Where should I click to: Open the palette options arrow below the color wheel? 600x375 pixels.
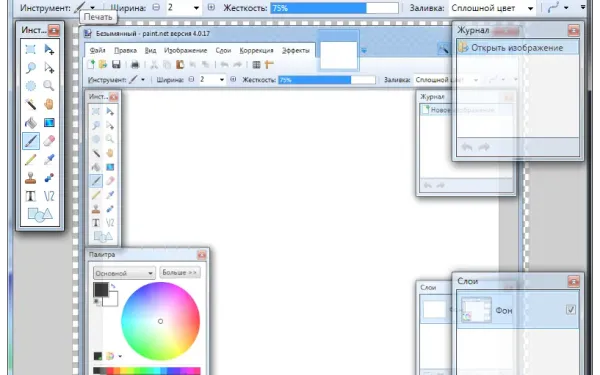[x=120, y=356]
